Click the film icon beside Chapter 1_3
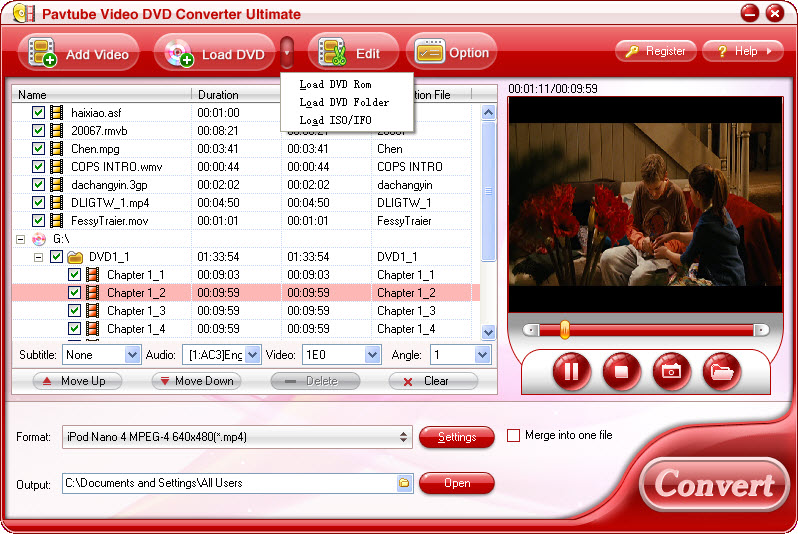Image resolution: width=798 pixels, height=534 pixels. point(93,311)
